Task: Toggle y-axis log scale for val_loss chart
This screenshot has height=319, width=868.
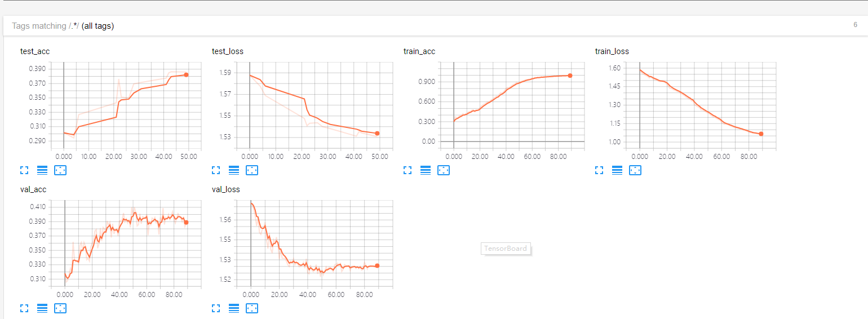Action: point(234,308)
